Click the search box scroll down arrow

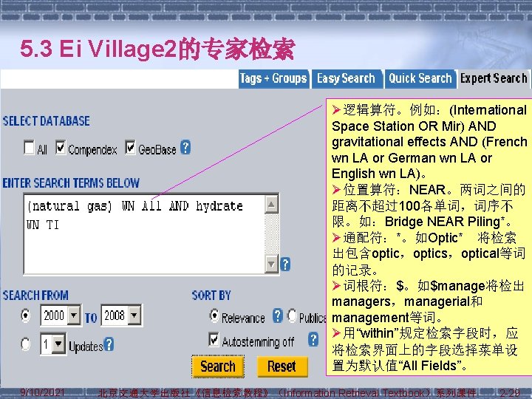point(271,264)
